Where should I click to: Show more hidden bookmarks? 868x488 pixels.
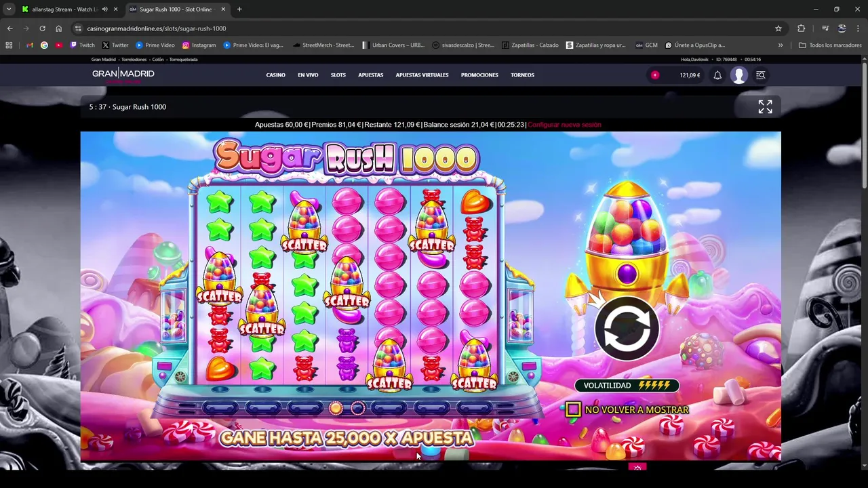[x=781, y=45]
